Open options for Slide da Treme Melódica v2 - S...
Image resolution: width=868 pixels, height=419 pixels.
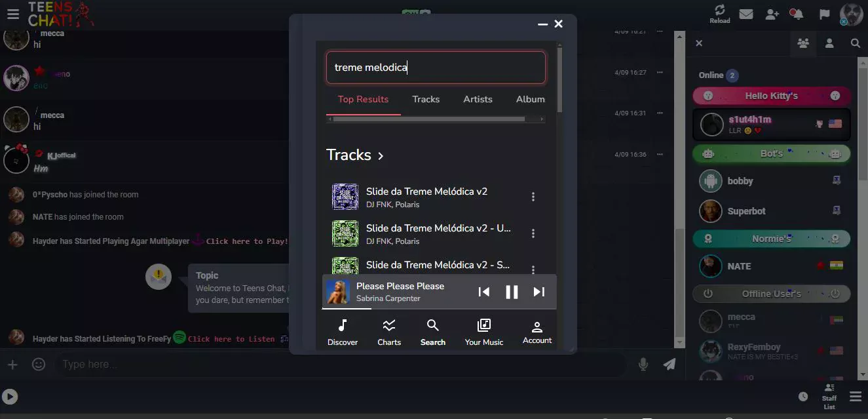click(x=533, y=269)
